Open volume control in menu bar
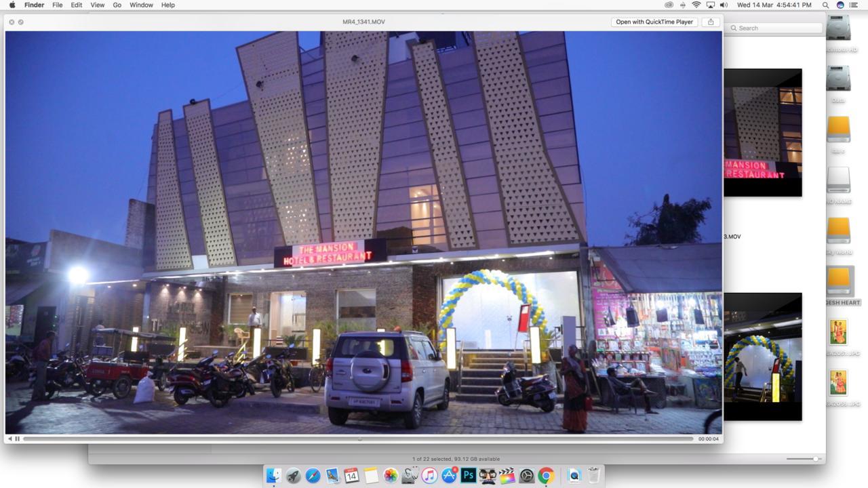Viewport: 868px width, 488px height. 724,5
